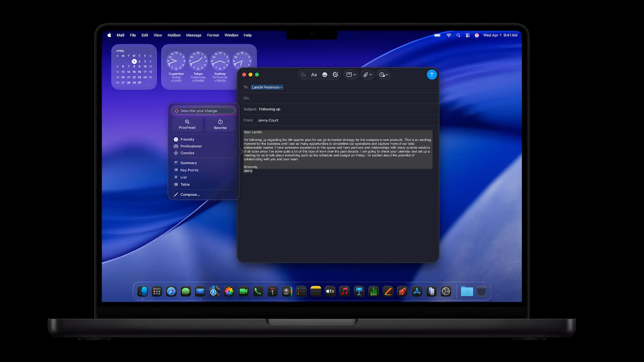
Task: Click the Mail icon in the Dock
Action: 200,291
